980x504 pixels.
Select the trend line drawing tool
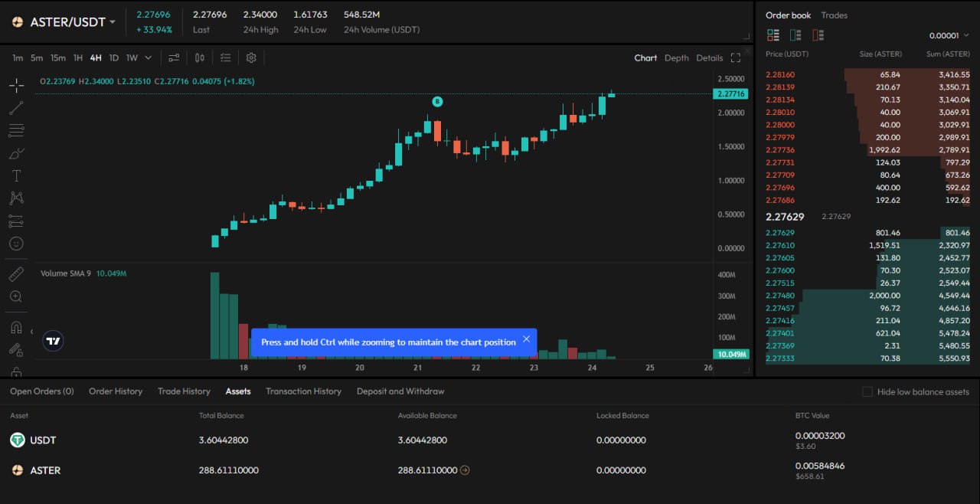[16, 108]
